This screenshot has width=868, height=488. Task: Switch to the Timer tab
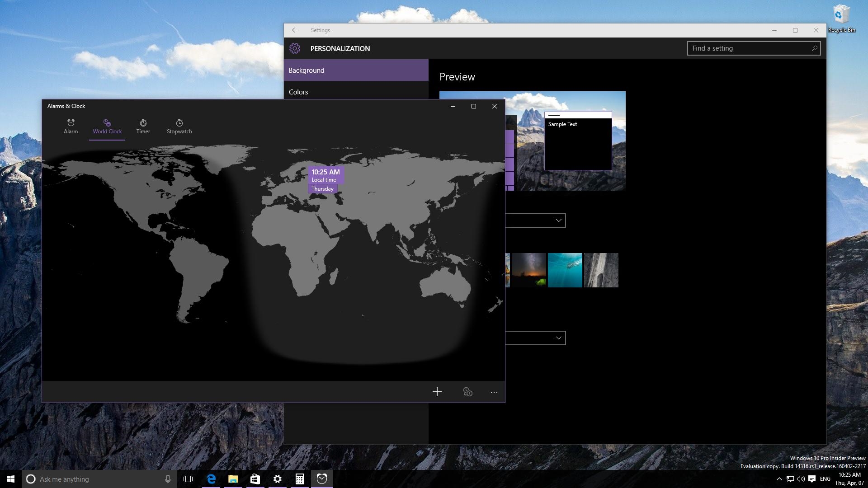point(143,127)
